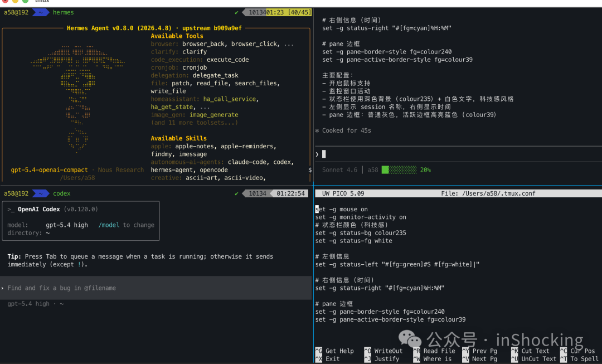The height and width of the screenshot is (364, 602).
Task: Click the ^R Read File shortcut in pico
Action: [434, 351]
